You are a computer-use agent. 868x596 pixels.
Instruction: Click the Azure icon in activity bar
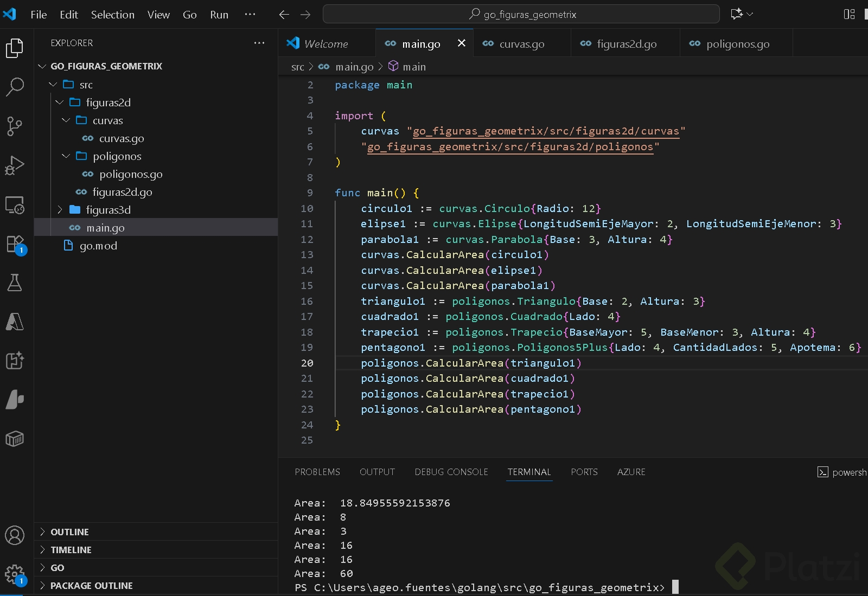click(x=15, y=322)
